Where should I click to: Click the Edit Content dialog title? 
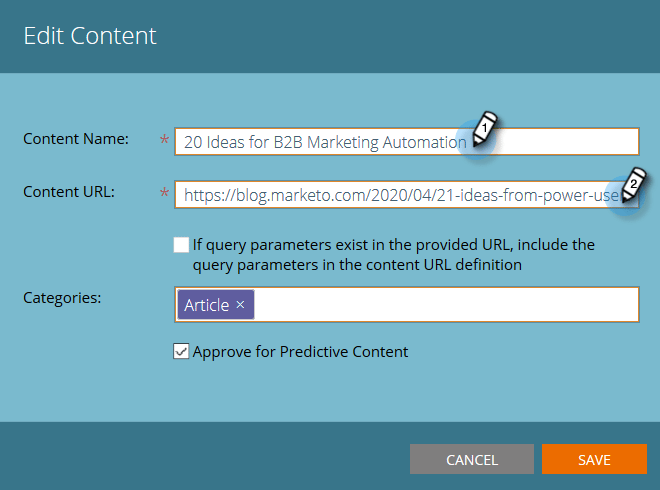pos(90,37)
